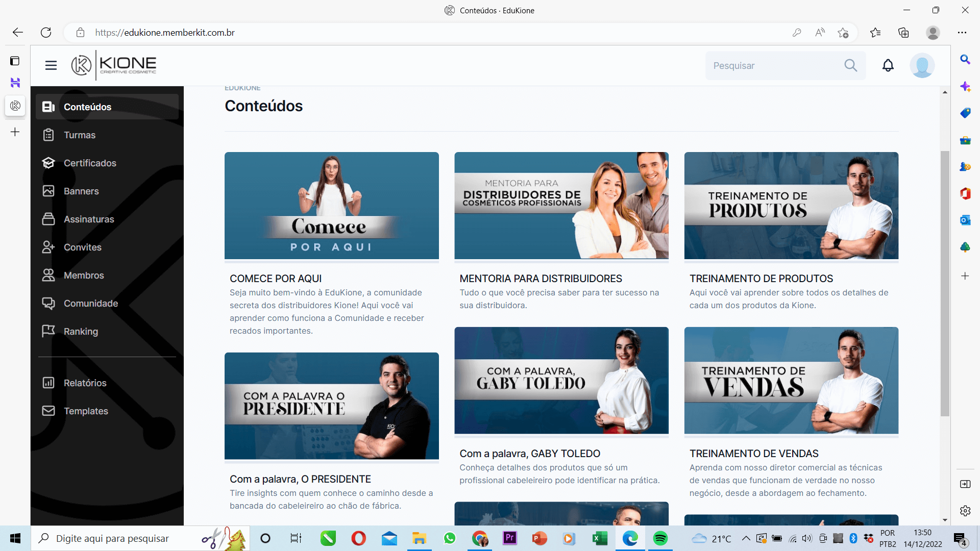
Task: Open the user avatar menu
Action: coord(922,65)
